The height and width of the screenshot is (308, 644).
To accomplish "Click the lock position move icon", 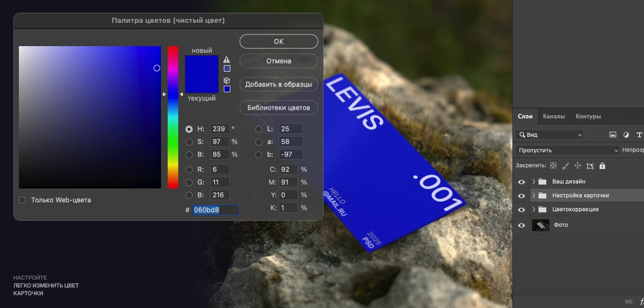I will point(577,166).
